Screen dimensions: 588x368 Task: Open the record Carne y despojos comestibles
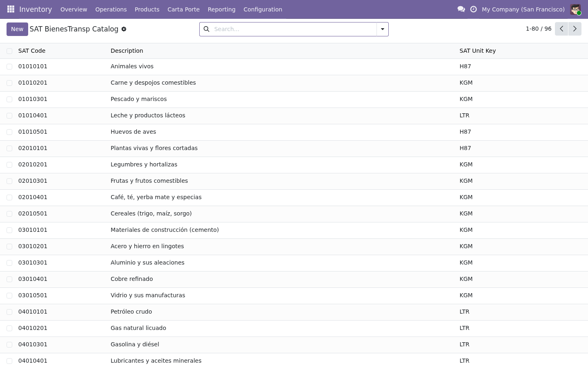tap(153, 83)
